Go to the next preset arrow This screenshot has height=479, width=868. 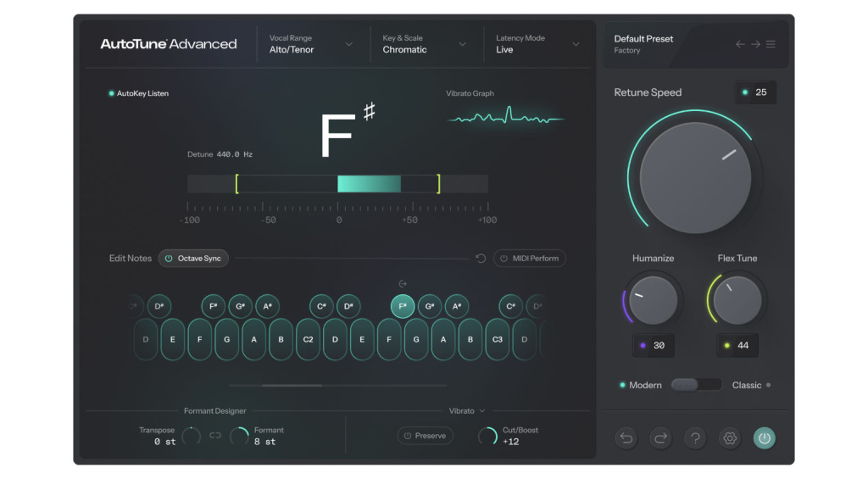[x=755, y=44]
